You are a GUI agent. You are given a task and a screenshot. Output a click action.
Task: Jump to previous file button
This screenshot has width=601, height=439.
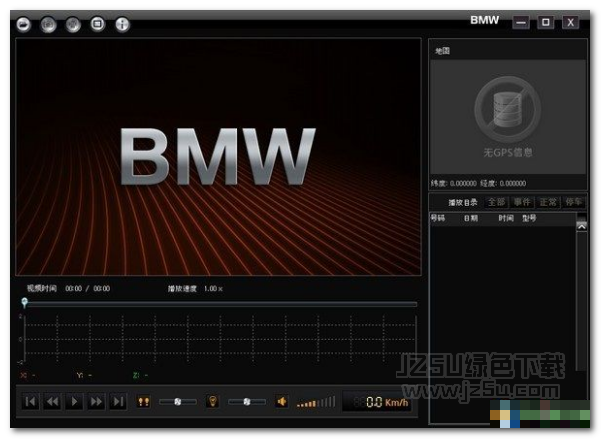click(x=30, y=401)
